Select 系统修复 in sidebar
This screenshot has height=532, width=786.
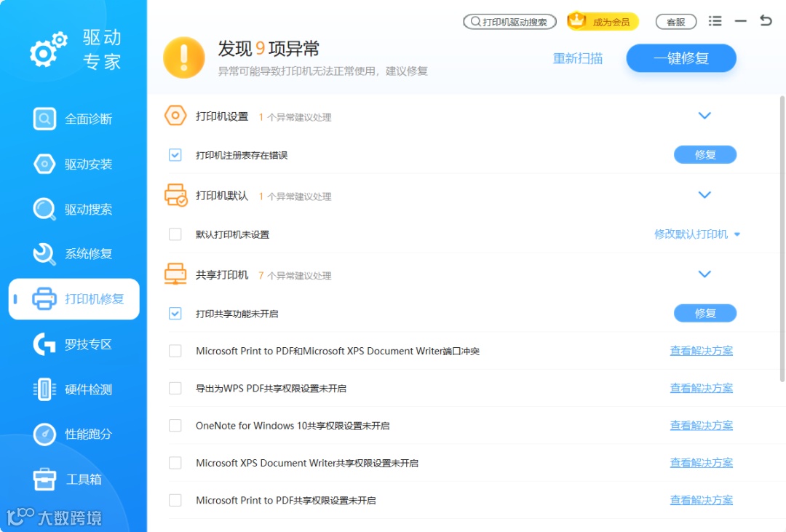[73, 254]
